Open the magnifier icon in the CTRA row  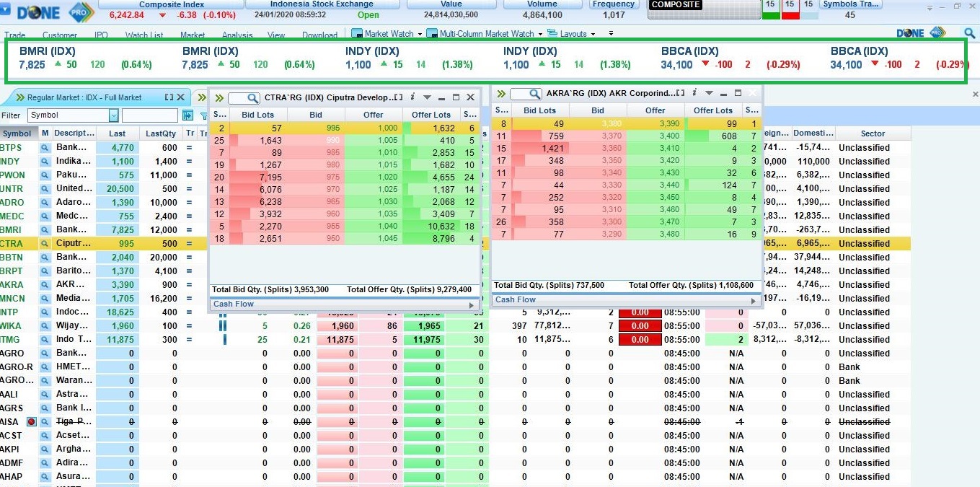click(45, 244)
